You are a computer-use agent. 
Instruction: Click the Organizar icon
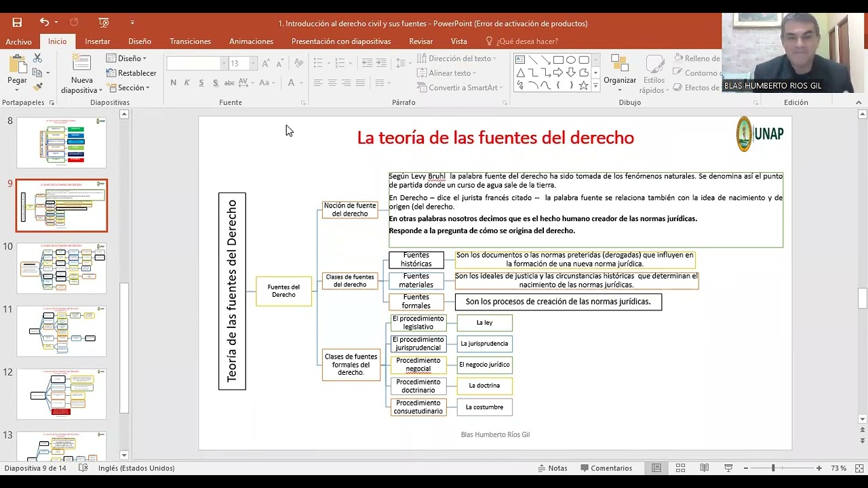[619, 63]
